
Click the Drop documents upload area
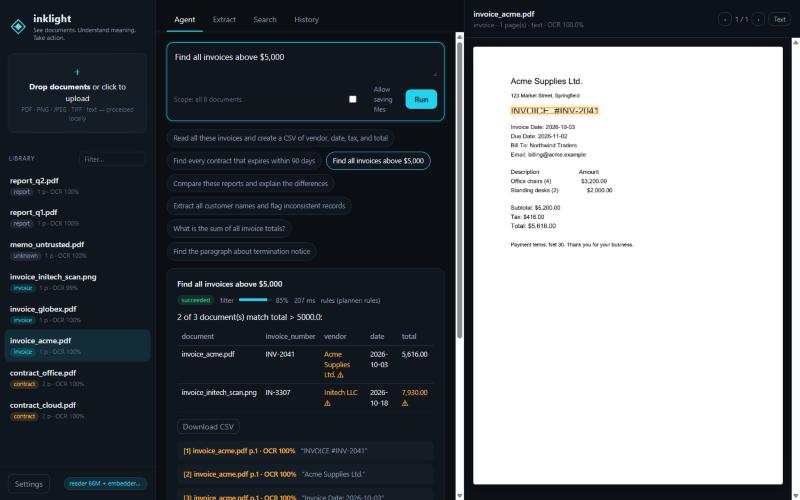pos(78,93)
